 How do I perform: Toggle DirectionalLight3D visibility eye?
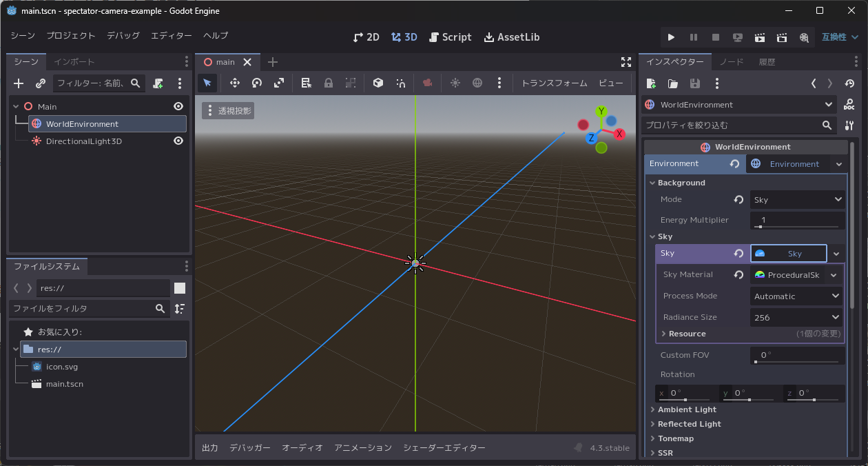click(x=178, y=141)
